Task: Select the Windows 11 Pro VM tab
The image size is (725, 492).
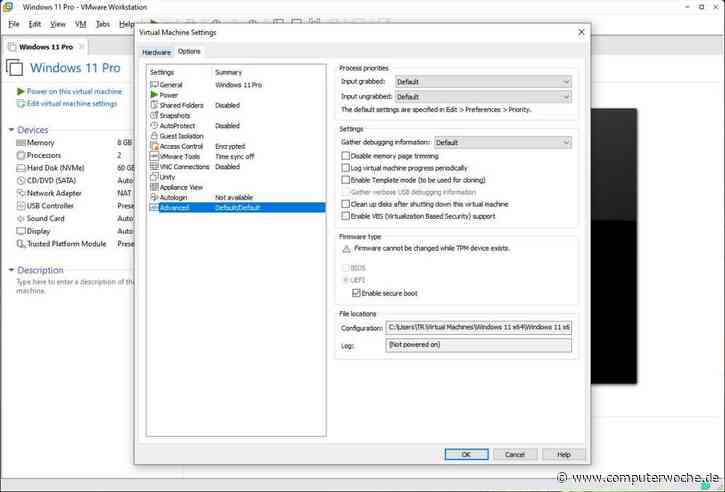Action: click(x=46, y=47)
